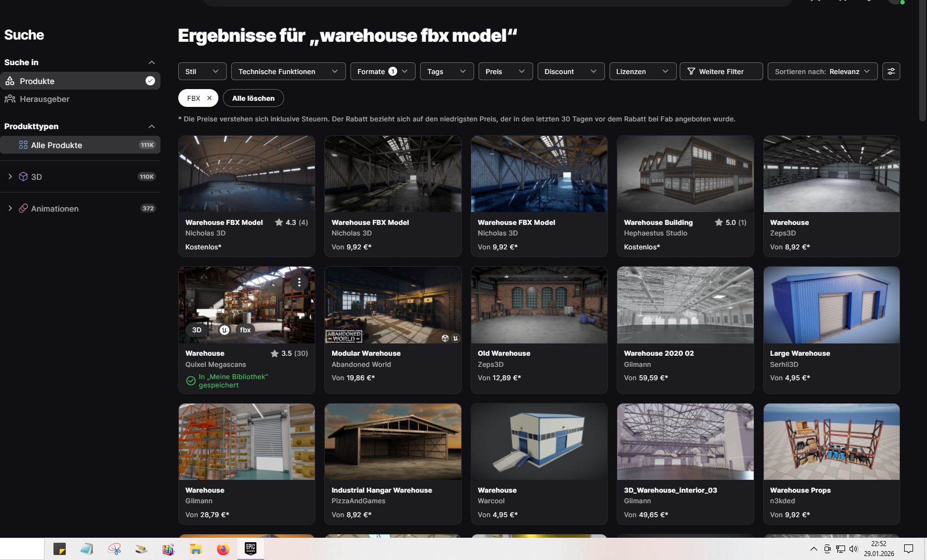Select the Herausgeber search scope option
Image resolution: width=927 pixels, height=560 pixels.
(x=80, y=99)
